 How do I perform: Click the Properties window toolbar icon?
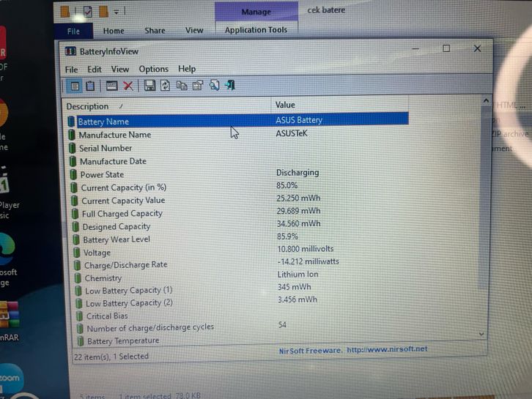(x=111, y=86)
